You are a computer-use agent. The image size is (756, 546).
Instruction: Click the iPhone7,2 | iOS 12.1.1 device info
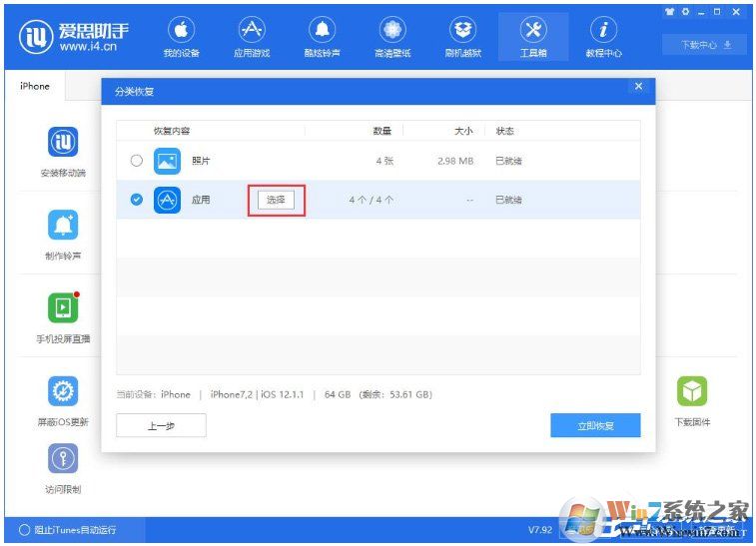click(x=257, y=394)
